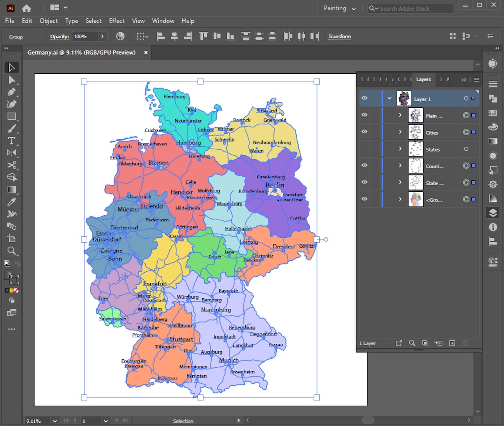Click the Layer 1 thumbnail
The image size is (504, 426).
coord(404,98)
